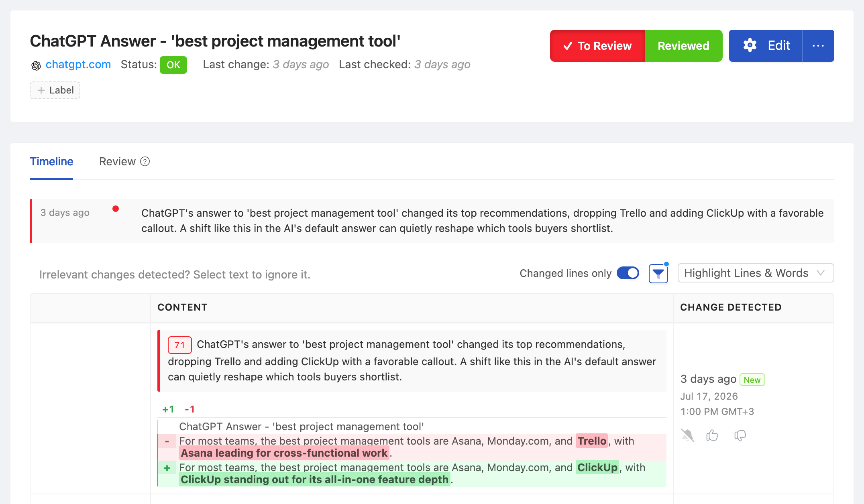
Task: Click the page title 'ChatGPT Answer - best project management tool'
Action: coord(215,41)
